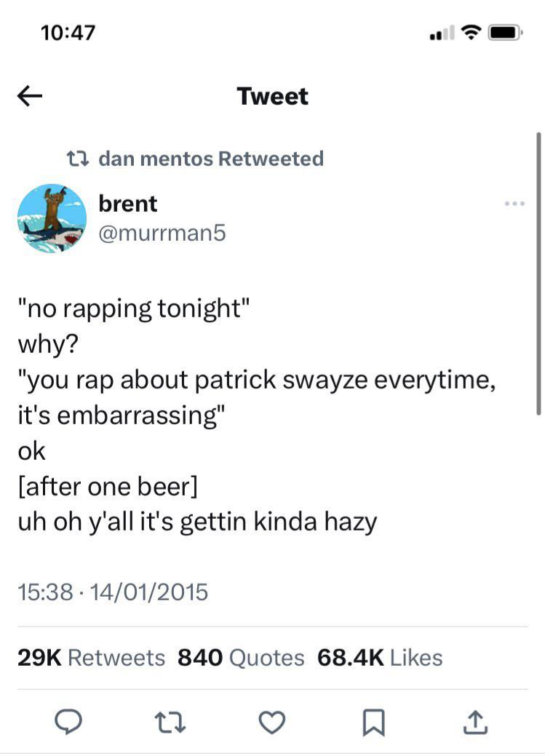Bookmark this tweet

(374, 722)
